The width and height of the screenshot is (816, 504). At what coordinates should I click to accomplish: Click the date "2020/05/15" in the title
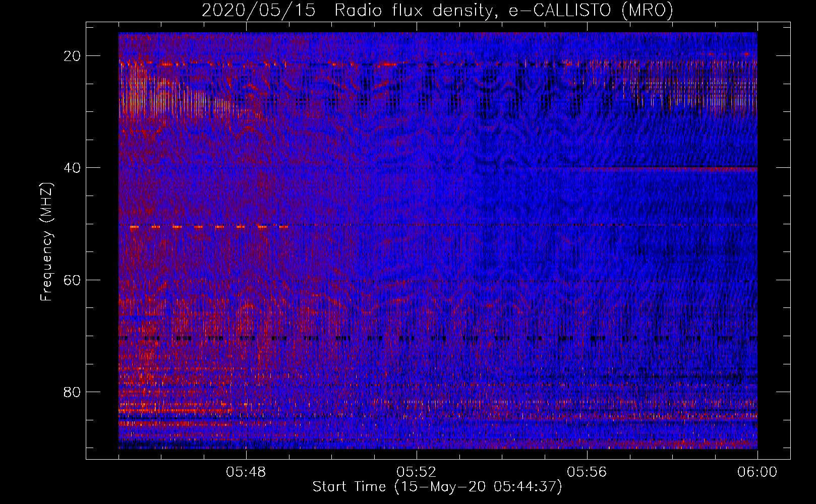tap(259, 10)
